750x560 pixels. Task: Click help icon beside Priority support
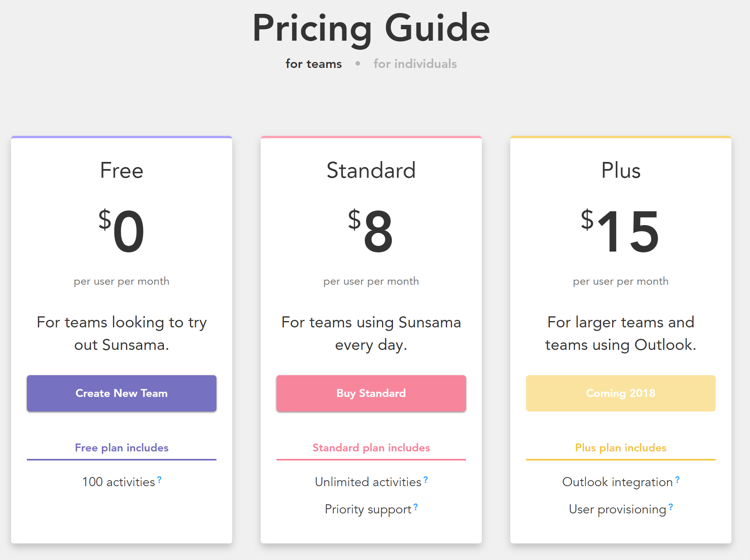point(415,507)
